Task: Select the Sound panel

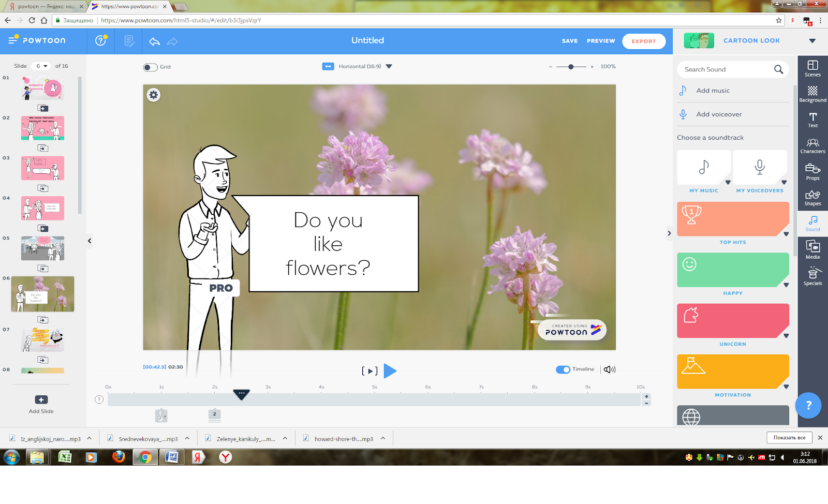Action: 813,224
